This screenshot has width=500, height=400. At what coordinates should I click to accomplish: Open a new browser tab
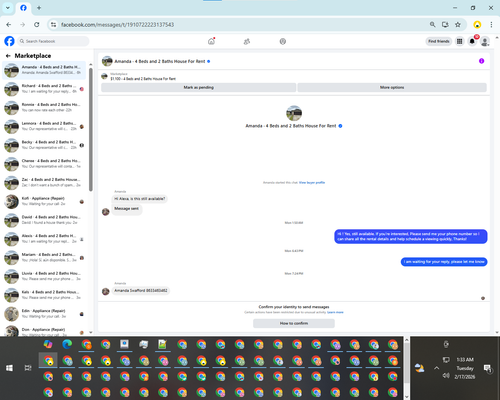click(39, 8)
